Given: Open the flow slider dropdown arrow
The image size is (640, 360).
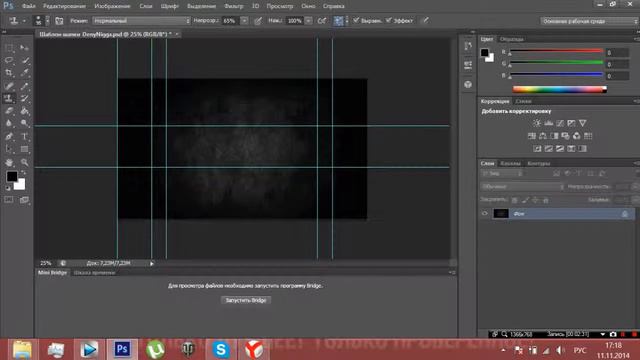Looking at the screenshot, I should [x=309, y=20].
